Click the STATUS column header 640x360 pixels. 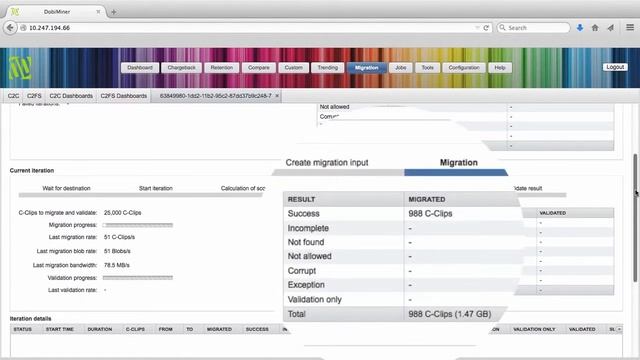22,329
